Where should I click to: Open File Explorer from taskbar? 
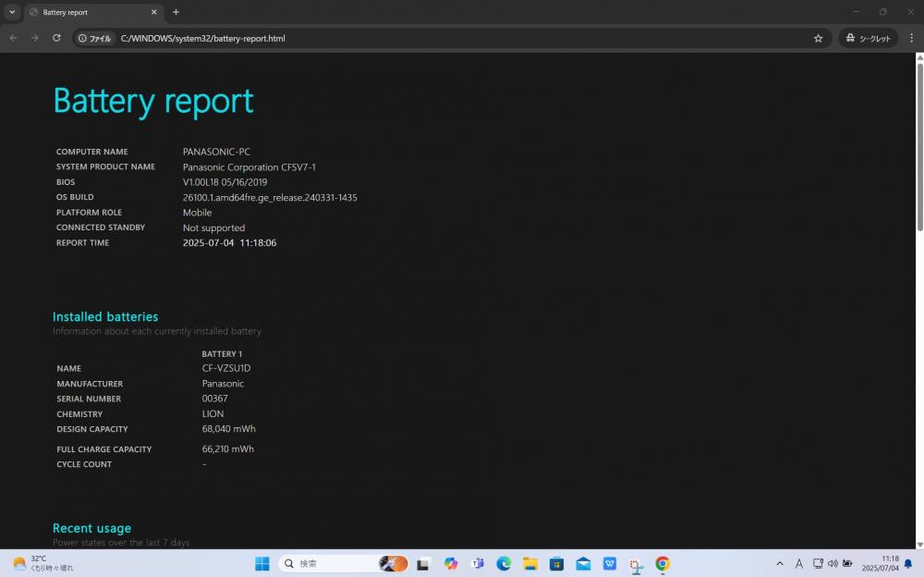[530, 563]
